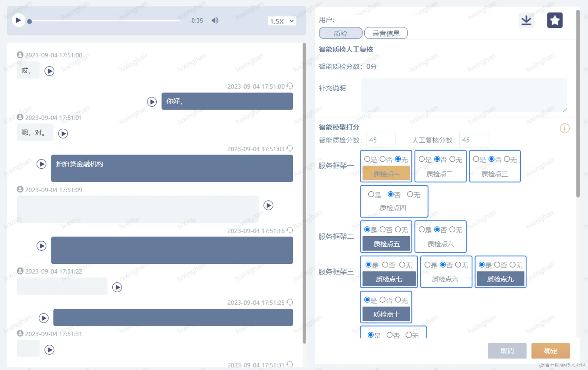Click the 确定 confirm button
The image size is (588, 370).
[550, 351]
